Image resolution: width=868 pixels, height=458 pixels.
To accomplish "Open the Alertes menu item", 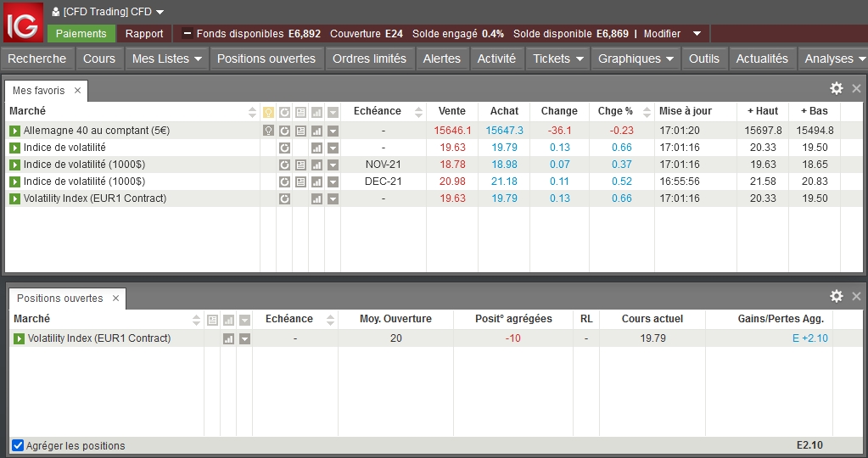I will [x=442, y=59].
